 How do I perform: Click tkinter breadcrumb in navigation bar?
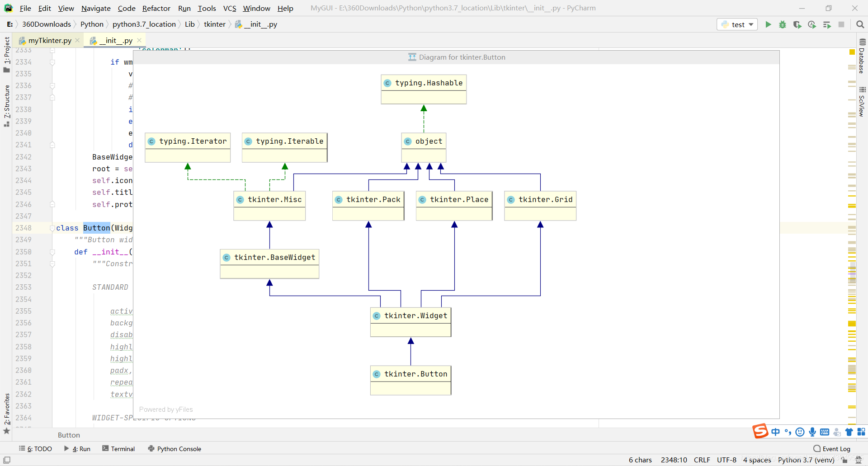(214, 24)
